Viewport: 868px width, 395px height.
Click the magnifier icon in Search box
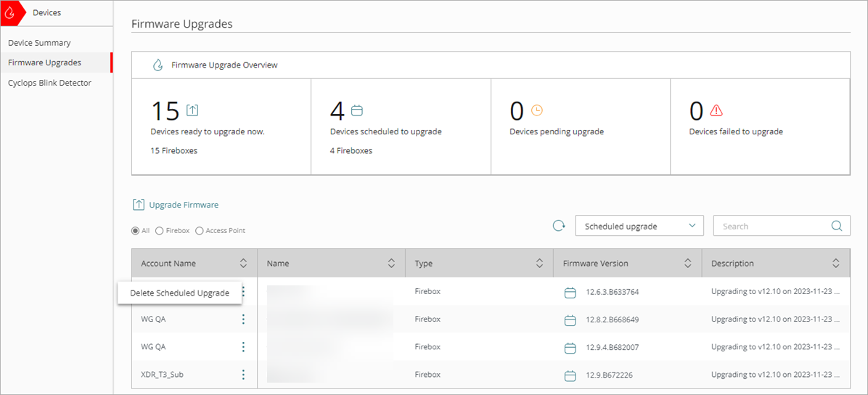coord(837,226)
